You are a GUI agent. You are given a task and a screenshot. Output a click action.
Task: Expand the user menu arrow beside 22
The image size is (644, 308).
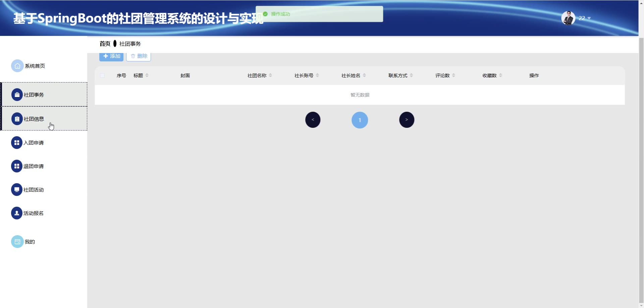click(x=589, y=18)
